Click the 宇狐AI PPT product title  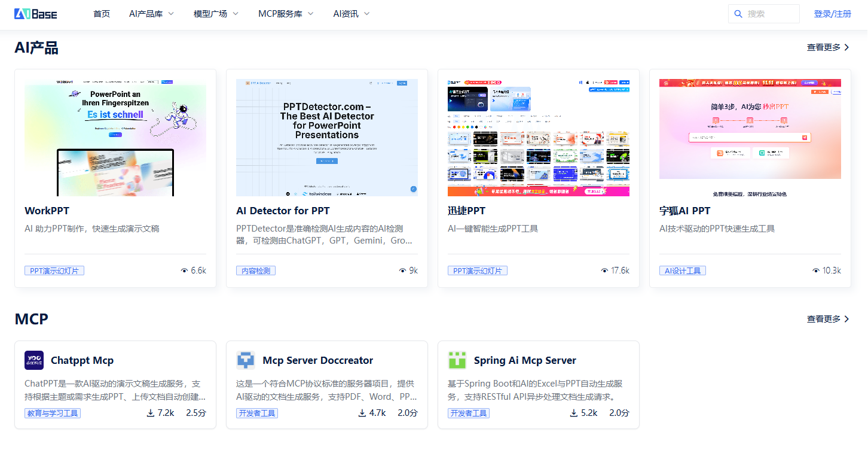[x=685, y=211]
